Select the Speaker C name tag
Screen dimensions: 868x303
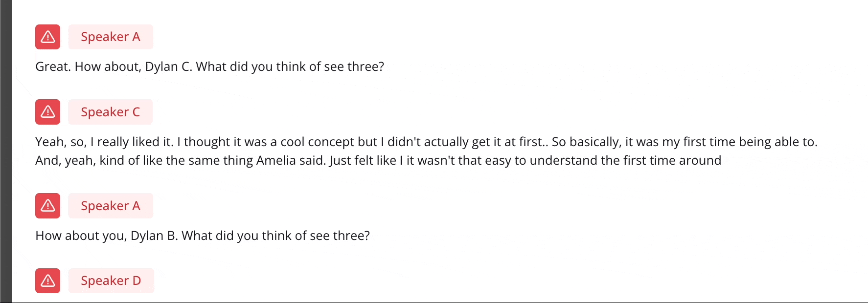click(111, 112)
